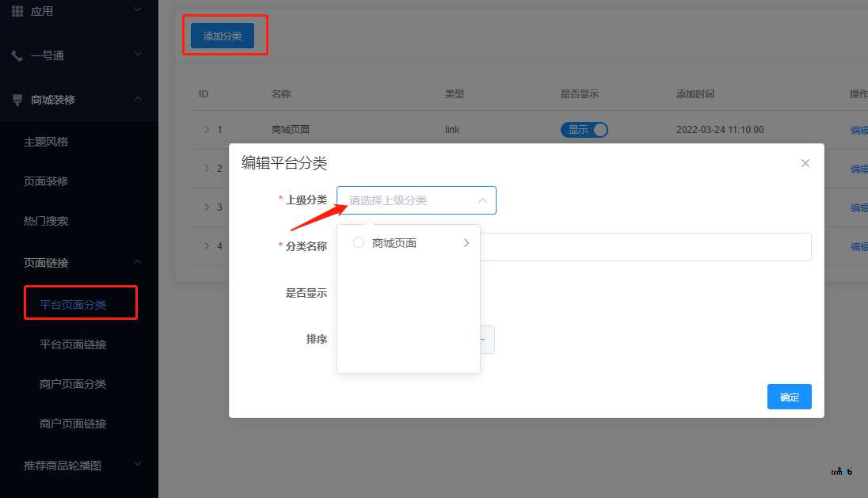Image resolution: width=868 pixels, height=498 pixels.
Task: Click the 应用 menu label
Action: [x=42, y=11]
